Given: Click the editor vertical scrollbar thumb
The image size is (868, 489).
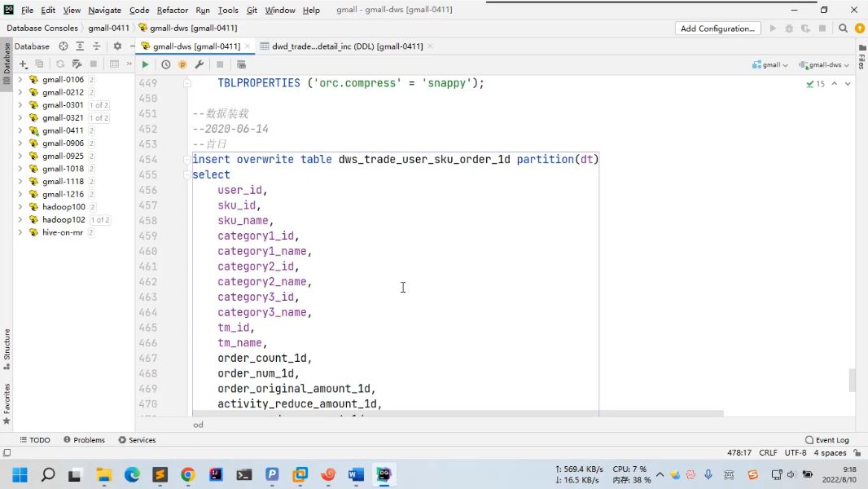Looking at the screenshot, I should click(853, 380).
